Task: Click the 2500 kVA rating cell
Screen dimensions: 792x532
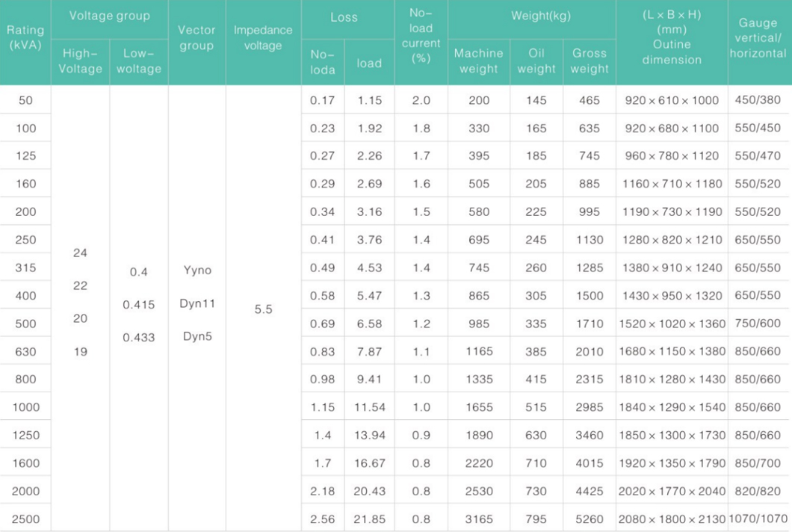Action: (25, 519)
